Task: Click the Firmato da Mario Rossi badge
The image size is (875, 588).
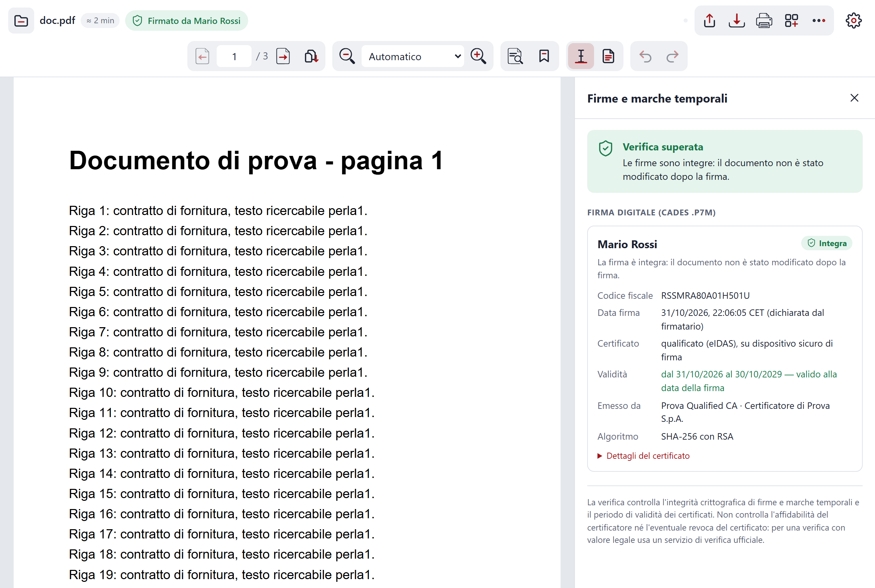Action: [186, 21]
